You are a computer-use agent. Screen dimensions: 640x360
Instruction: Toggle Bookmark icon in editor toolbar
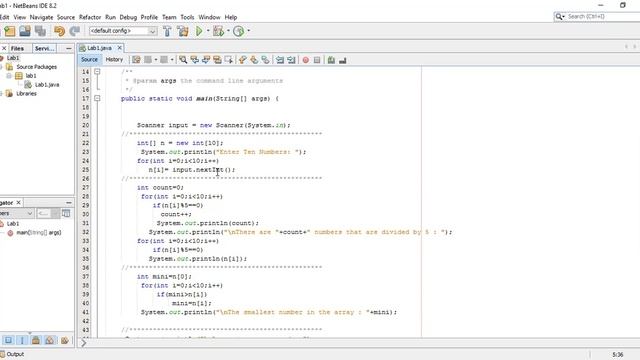(x=265, y=60)
